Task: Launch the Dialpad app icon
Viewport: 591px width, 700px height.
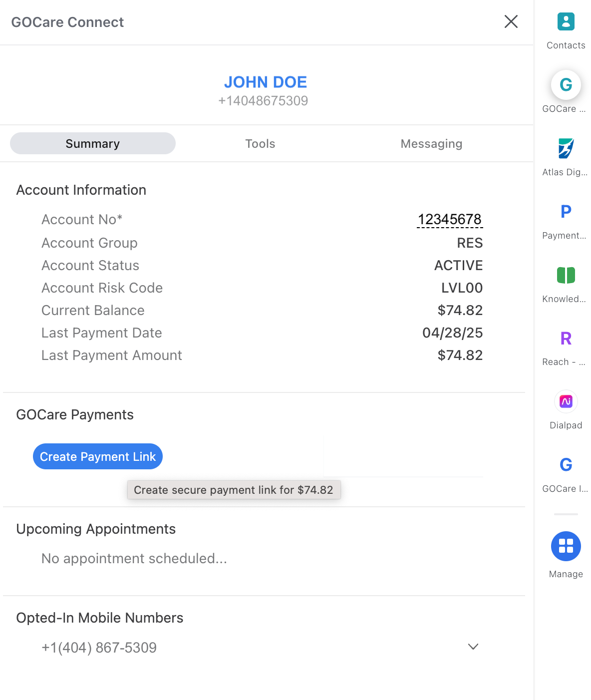Action: (x=566, y=401)
